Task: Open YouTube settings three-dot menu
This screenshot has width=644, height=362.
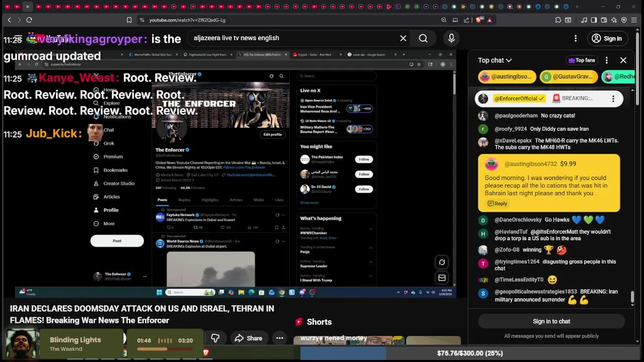Action: 576,38
